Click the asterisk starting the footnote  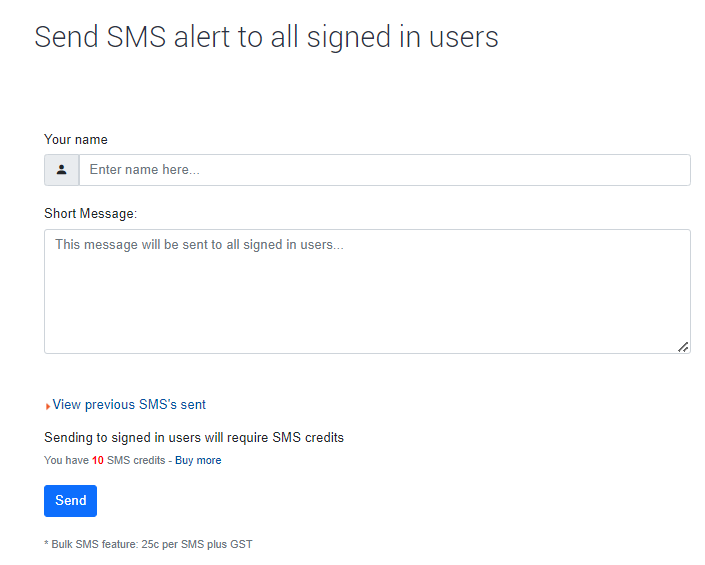click(46, 544)
